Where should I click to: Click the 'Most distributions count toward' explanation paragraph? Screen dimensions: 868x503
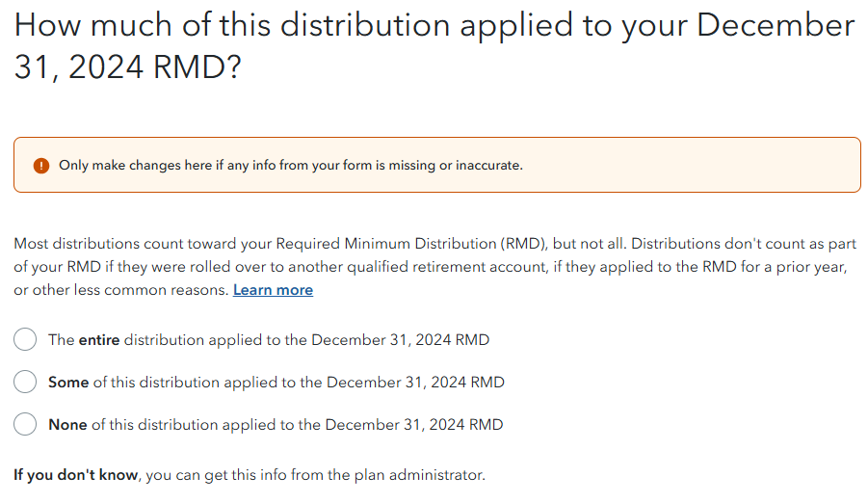click(x=434, y=267)
